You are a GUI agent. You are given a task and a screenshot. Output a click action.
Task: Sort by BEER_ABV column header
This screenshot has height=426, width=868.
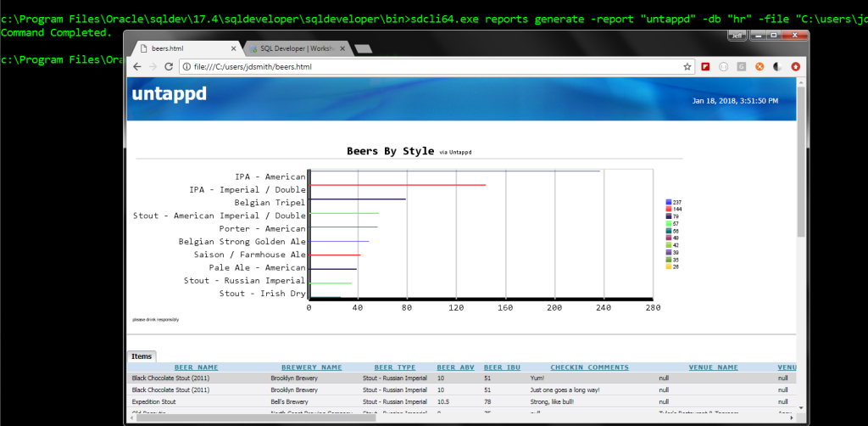pos(455,367)
